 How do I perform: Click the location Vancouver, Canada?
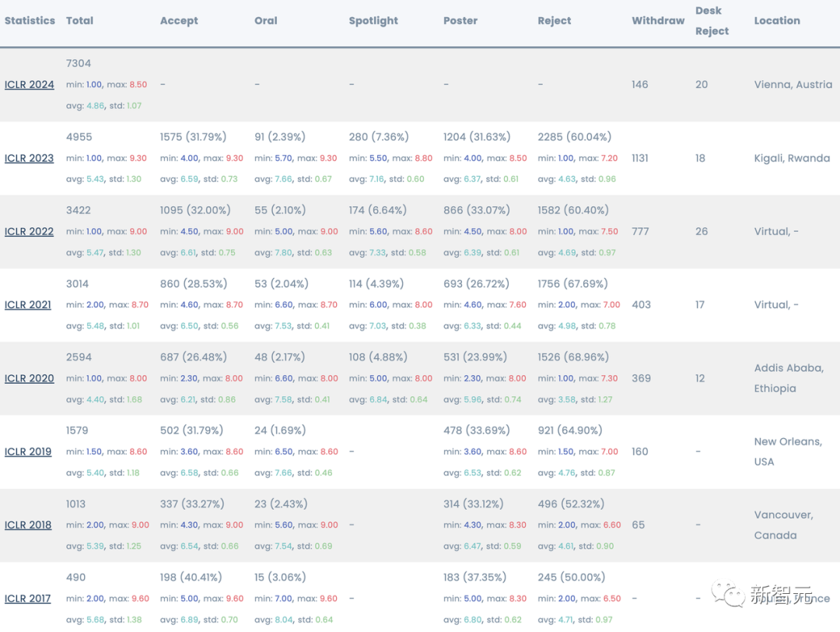783,525
